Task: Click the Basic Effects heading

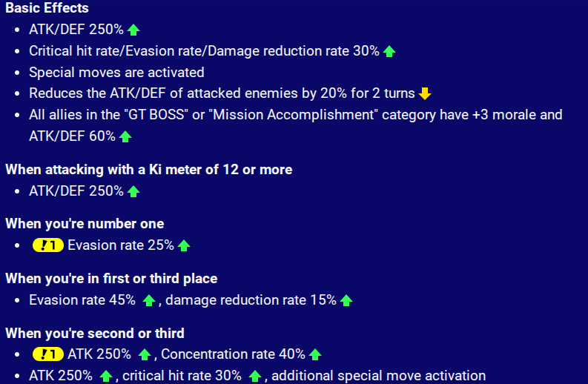Action: pos(47,8)
